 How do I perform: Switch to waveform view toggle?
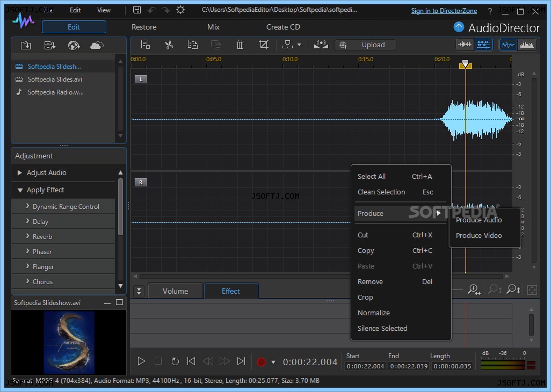[508, 45]
